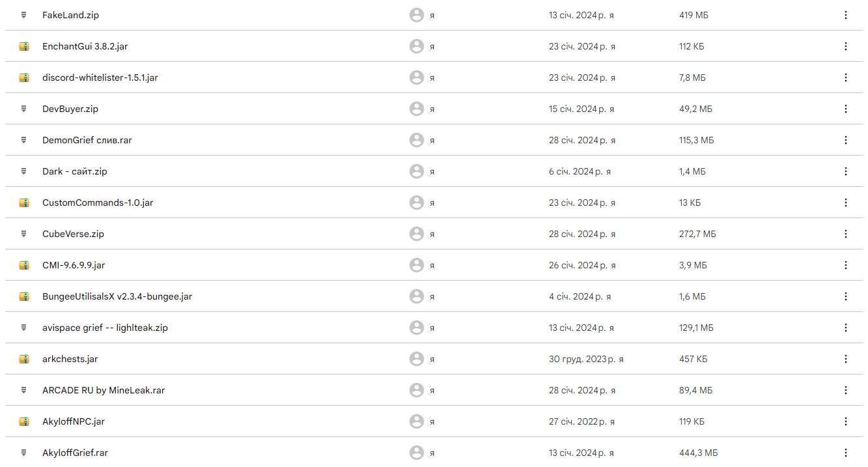Click owner avatar in DemonGrief слив.rar row

pyautogui.click(x=417, y=140)
